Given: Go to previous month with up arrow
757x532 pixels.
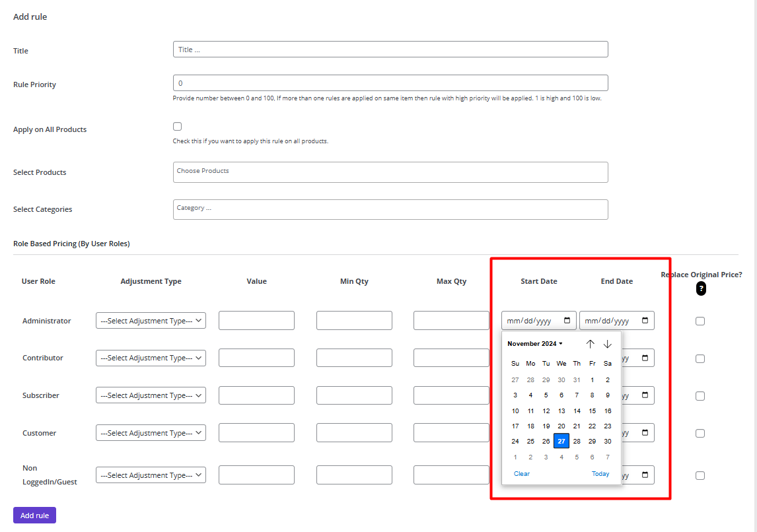Looking at the screenshot, I should pyautogui.click(x=591, y=344).
